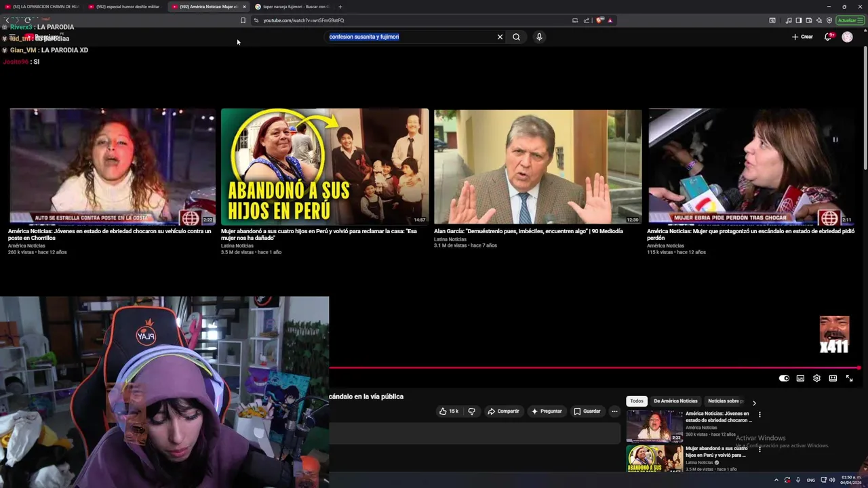868x488 pixels.
Task: Click the Compartir button
Action: point(503,411)
